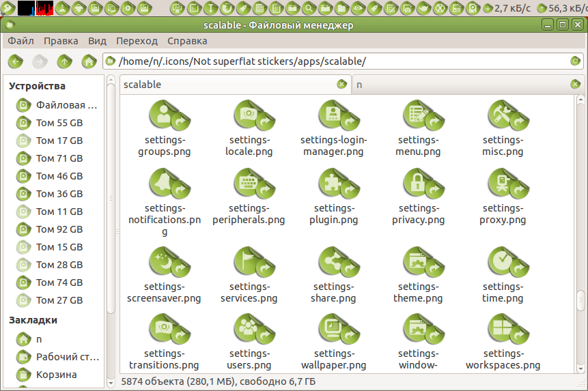Open the Вид menu

coord(97,41)
